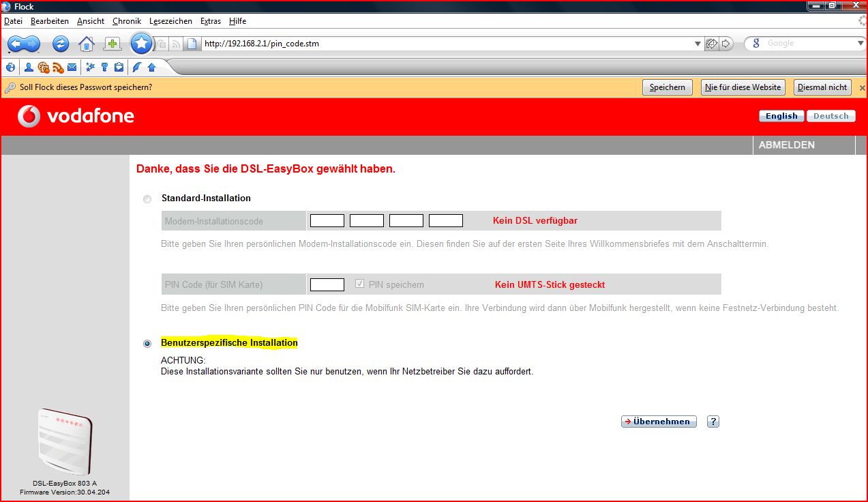Open the Chronik menu
868x502 pixels.
pos(126,21)
